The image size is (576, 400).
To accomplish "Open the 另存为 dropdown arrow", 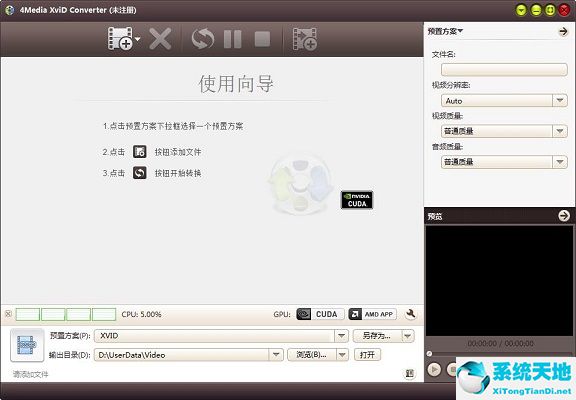I will tap(408, 336).
